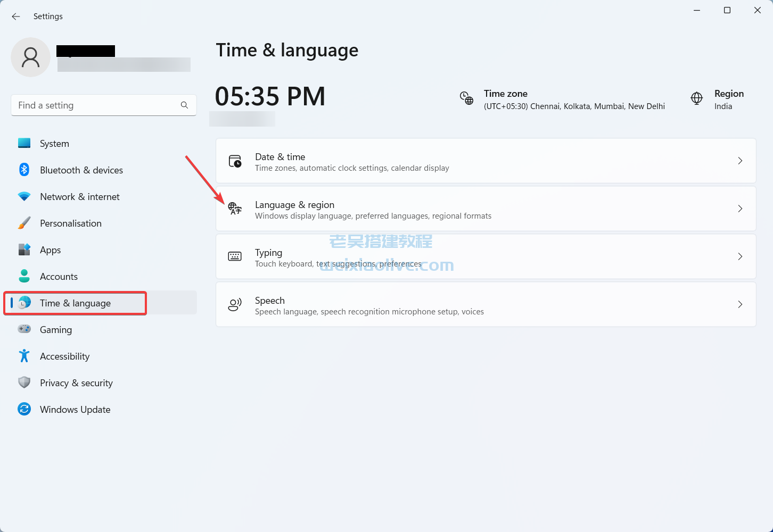Click the Region globe icon
Viewport: 773px width, 532px height.
point(696,98)
